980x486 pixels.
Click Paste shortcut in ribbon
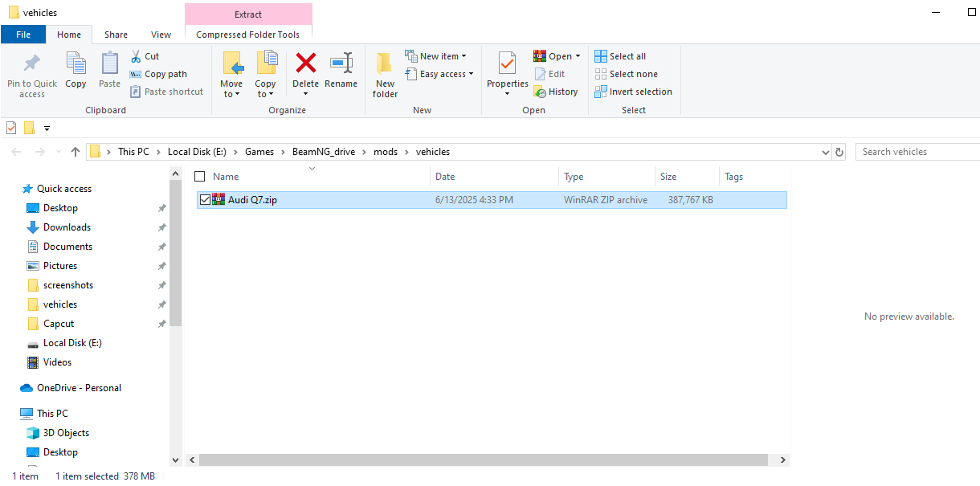point(167,92)
